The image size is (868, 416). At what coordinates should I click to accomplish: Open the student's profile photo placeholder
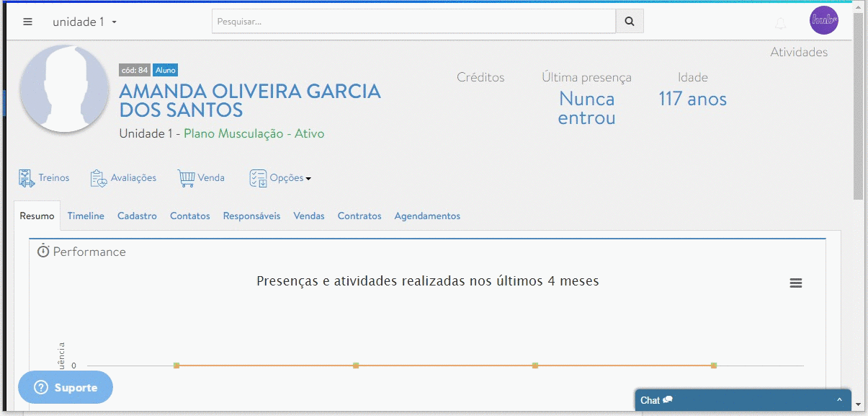[x=64, y=89]
